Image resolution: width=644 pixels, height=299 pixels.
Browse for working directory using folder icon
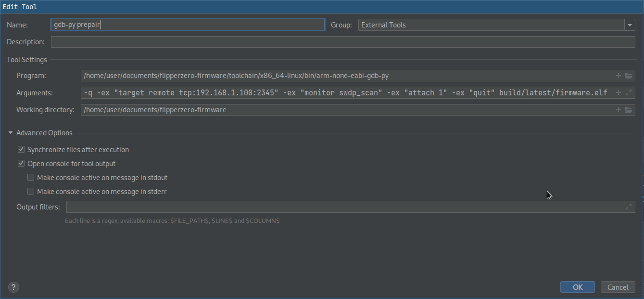click(628, 110)
